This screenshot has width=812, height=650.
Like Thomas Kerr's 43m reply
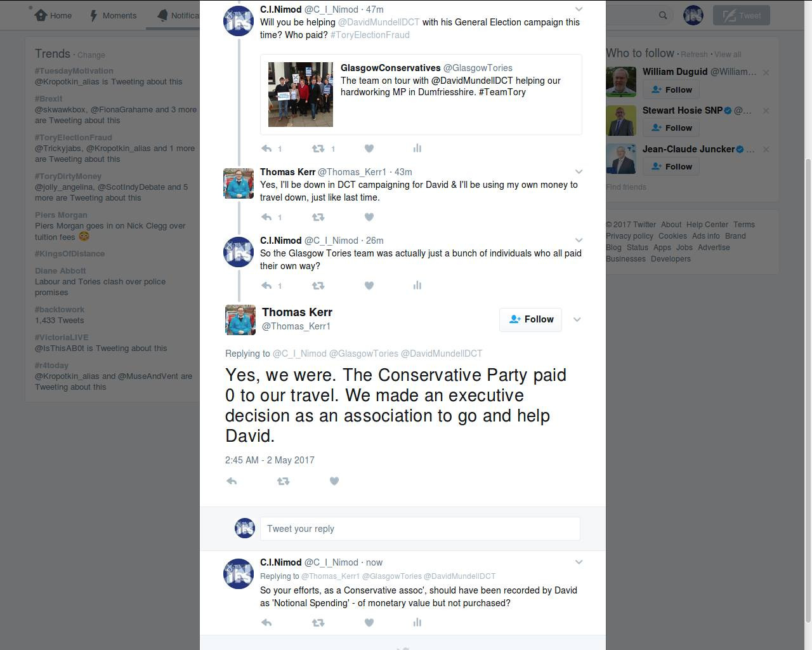tap(369, 217)
